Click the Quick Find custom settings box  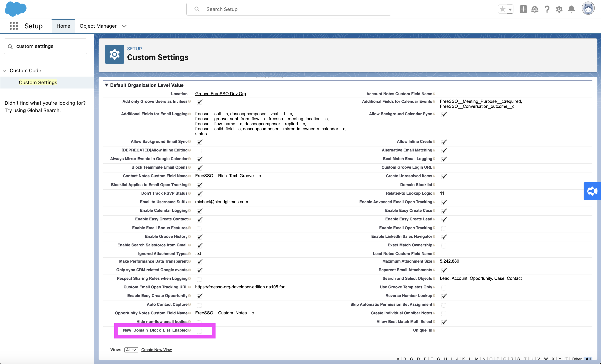point(46,46)
